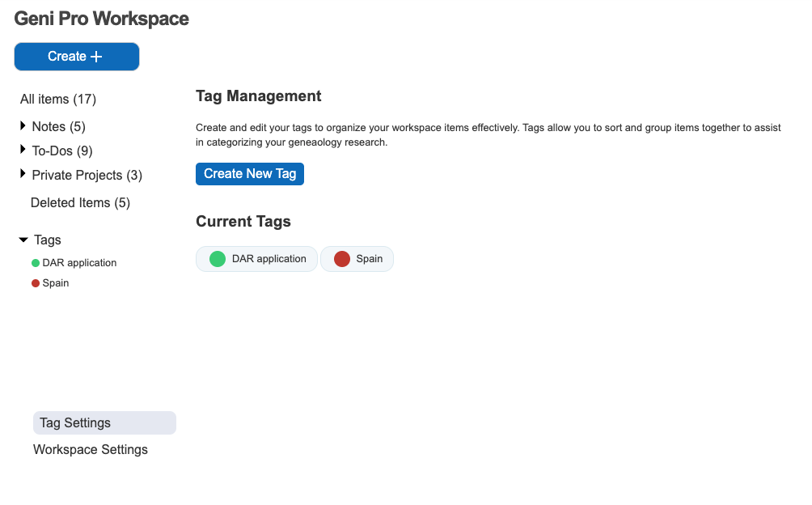View Deleted Items
The image size is (812, 505).
(x=80, y=202)
